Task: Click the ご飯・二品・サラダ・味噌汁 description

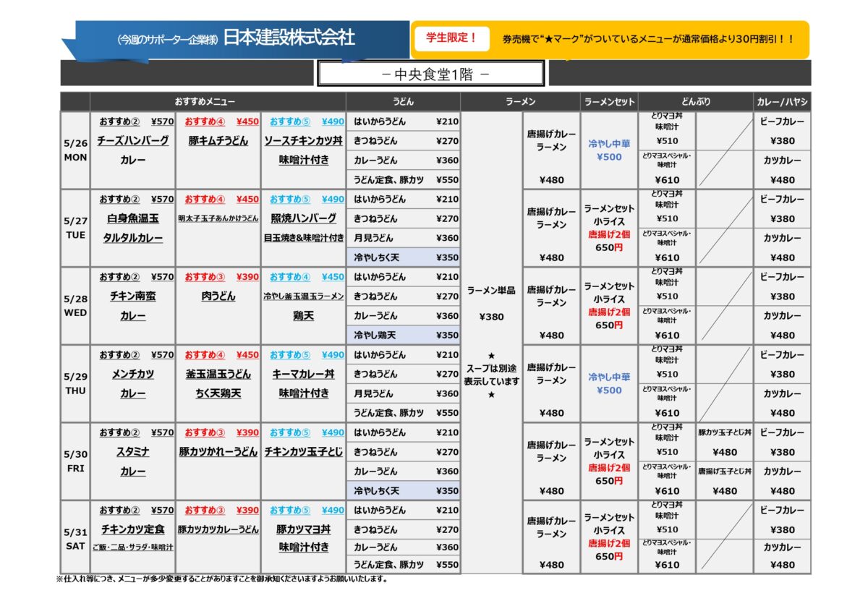Action: point(133,547)
